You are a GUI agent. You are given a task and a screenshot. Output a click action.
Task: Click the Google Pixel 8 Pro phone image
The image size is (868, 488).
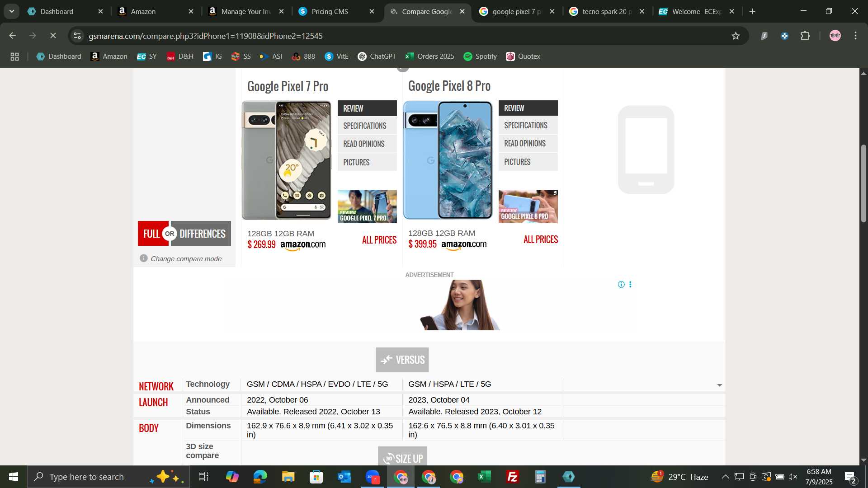[448, 160]
